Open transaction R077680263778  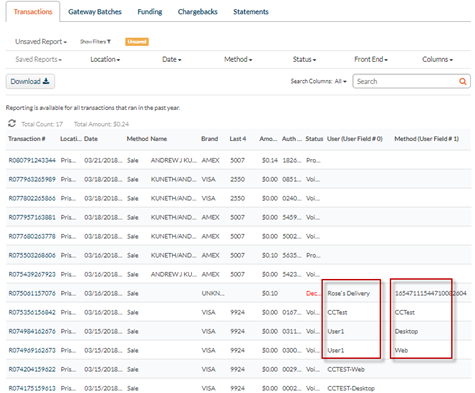click(32, 236)
